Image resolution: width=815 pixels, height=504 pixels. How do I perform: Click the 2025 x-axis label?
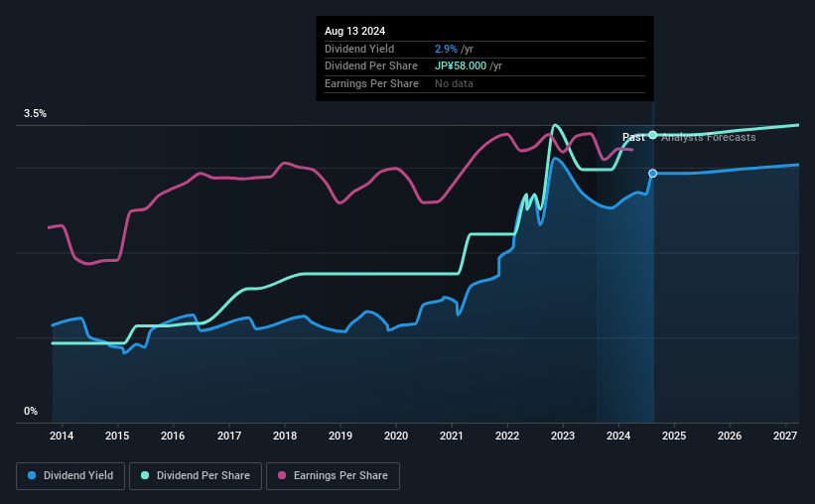674,436
